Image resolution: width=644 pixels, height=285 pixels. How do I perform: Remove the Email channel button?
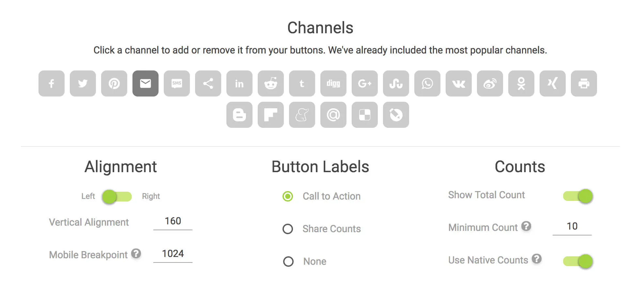tap(146, 83)
